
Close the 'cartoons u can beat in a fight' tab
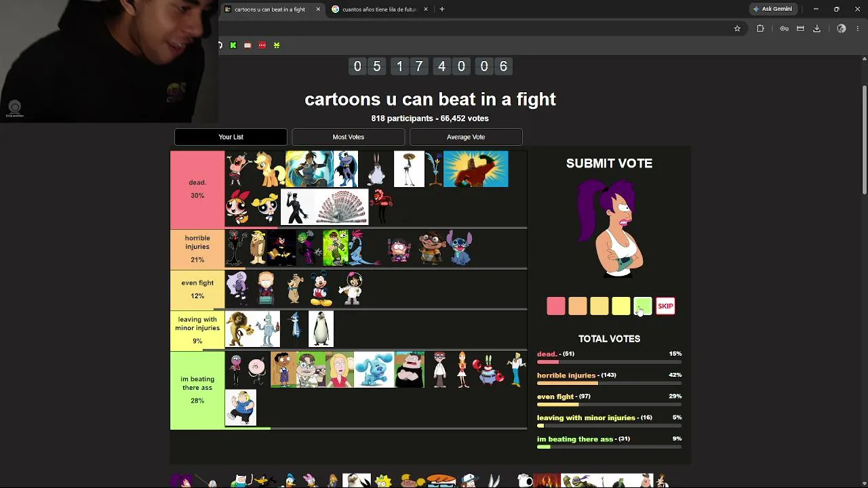[x=318, y=9]
